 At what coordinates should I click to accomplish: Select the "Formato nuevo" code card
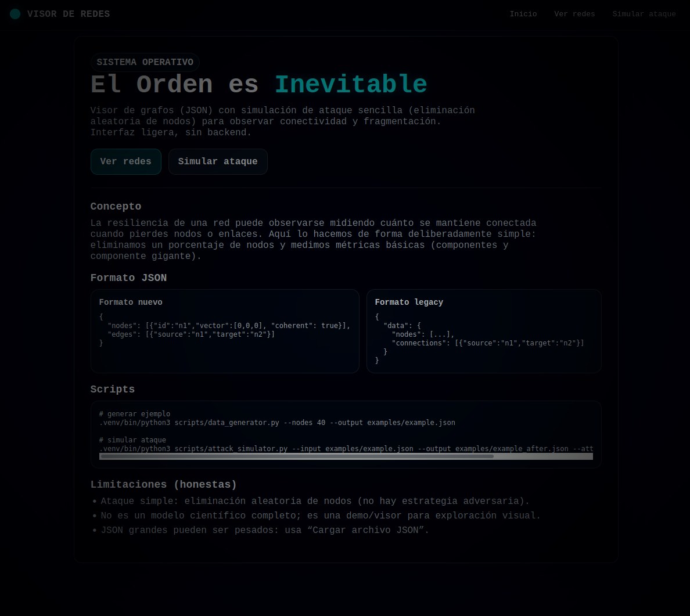225,331
